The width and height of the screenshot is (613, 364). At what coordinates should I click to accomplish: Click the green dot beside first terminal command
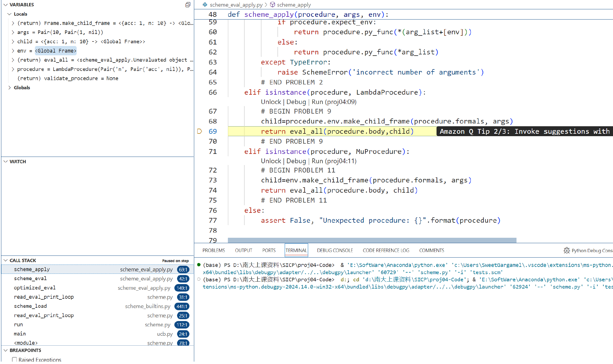(x=199, y=265)
